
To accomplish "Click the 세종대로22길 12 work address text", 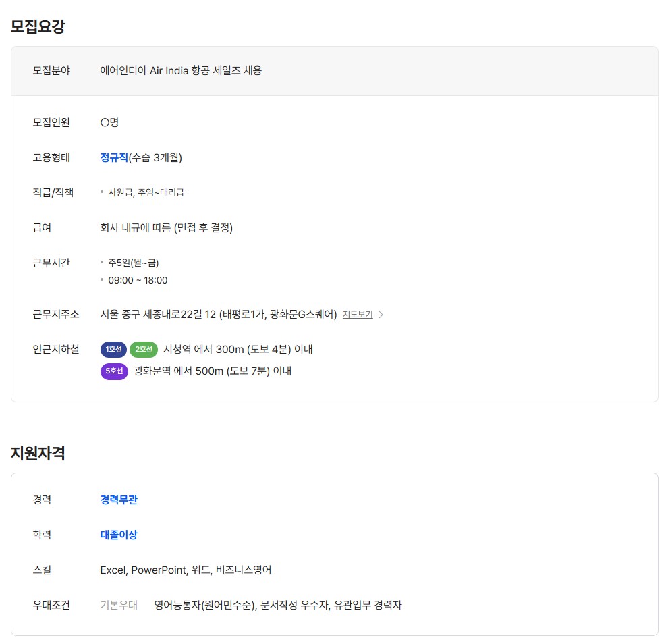I will tap(218, 314).
